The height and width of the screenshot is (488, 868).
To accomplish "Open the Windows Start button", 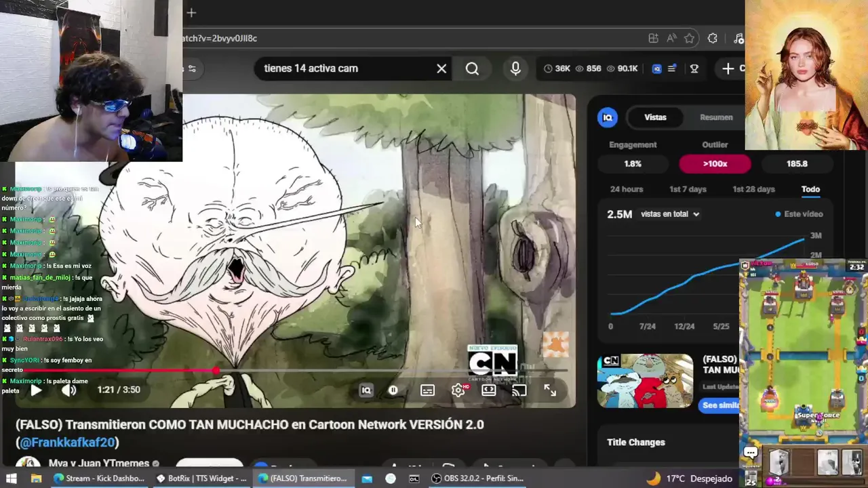I will pos(12,479).
